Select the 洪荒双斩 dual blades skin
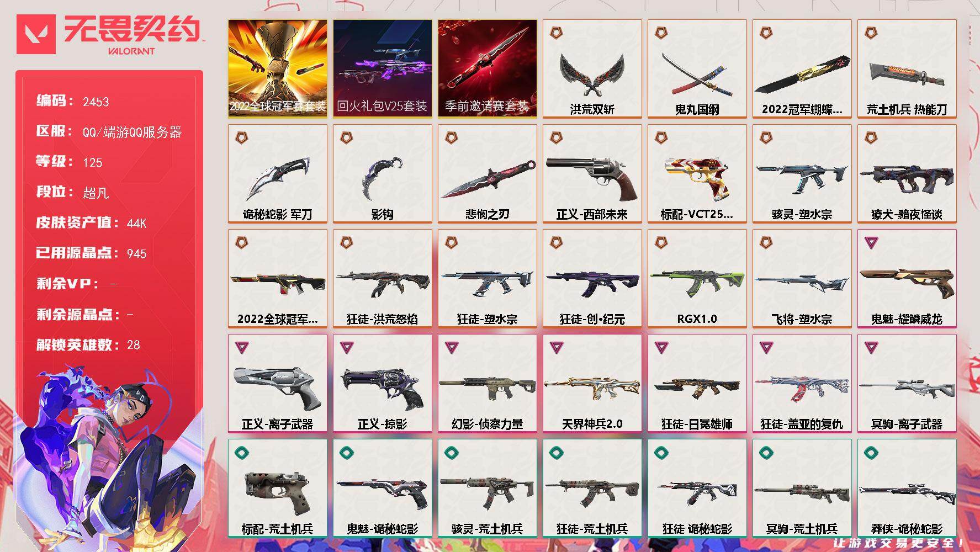 click(x=592, y=69)
